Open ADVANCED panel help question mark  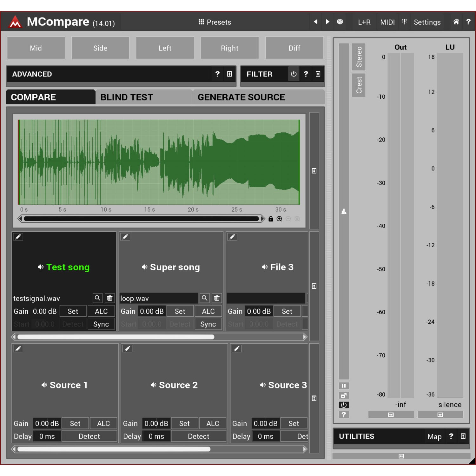click(x=217, y=74)
